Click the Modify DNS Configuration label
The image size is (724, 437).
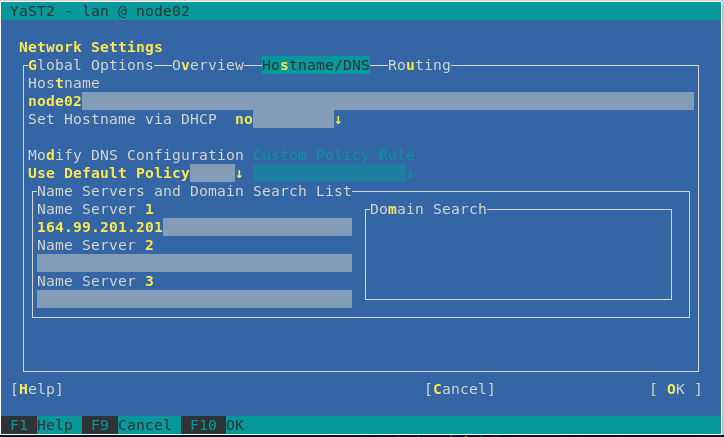[136, 155]
